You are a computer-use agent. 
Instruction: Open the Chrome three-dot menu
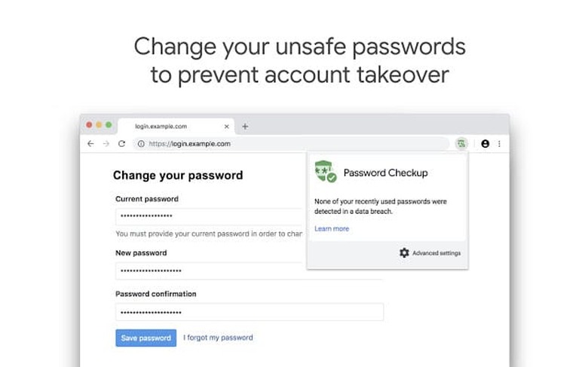coord(499,143)
